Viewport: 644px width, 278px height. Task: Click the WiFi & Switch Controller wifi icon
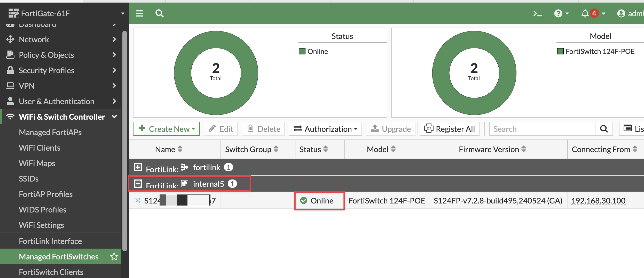click(x=10, y=117)
